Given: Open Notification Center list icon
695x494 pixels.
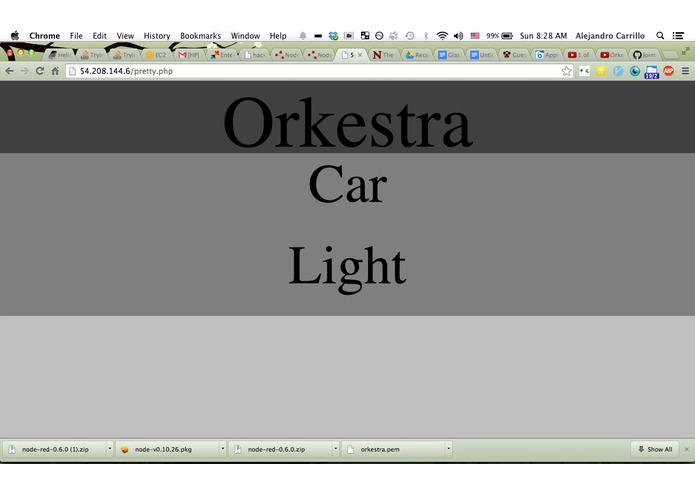Looking at the screenshot, I should (678, 35).
